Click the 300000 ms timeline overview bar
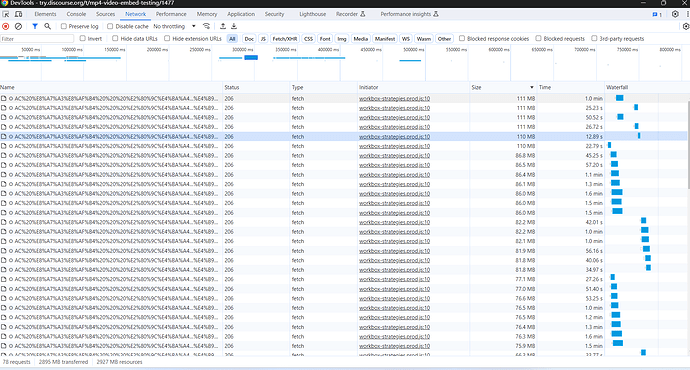This screenshot has width=690, height=370. (x=251, y=58)
